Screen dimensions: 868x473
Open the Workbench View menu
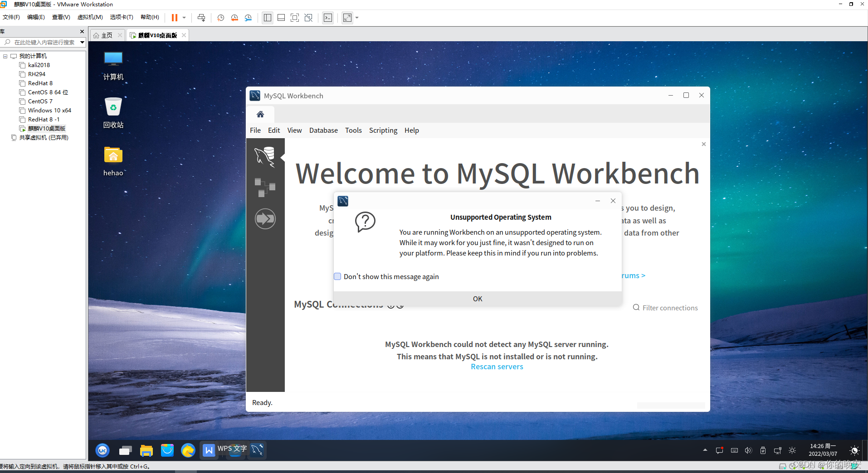(294, 130)
